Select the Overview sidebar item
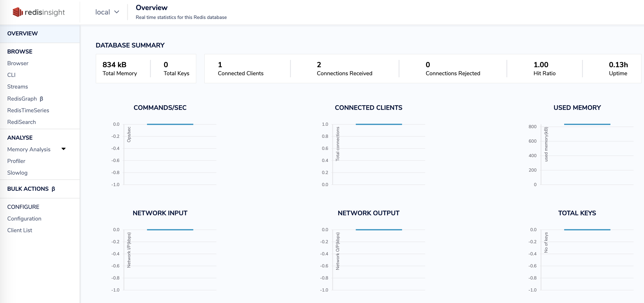The width and height of the screenshot is (644, 303). pyautogui.click(x=23, y=33)
